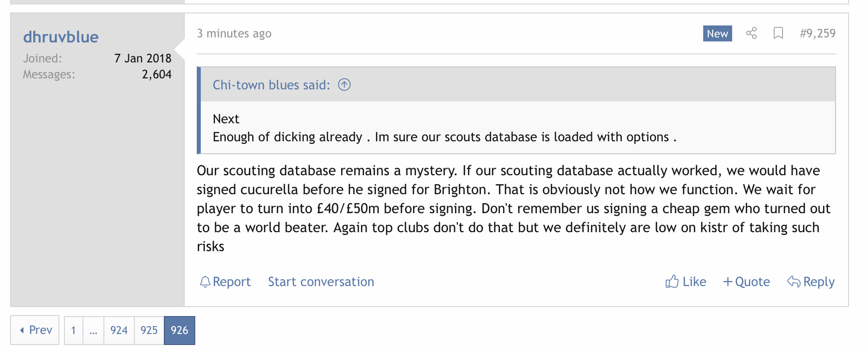The width and height of the screenshot is (868, 347).
Task: Bookmark this post with the bookmark icon
Action: [778, 33]
